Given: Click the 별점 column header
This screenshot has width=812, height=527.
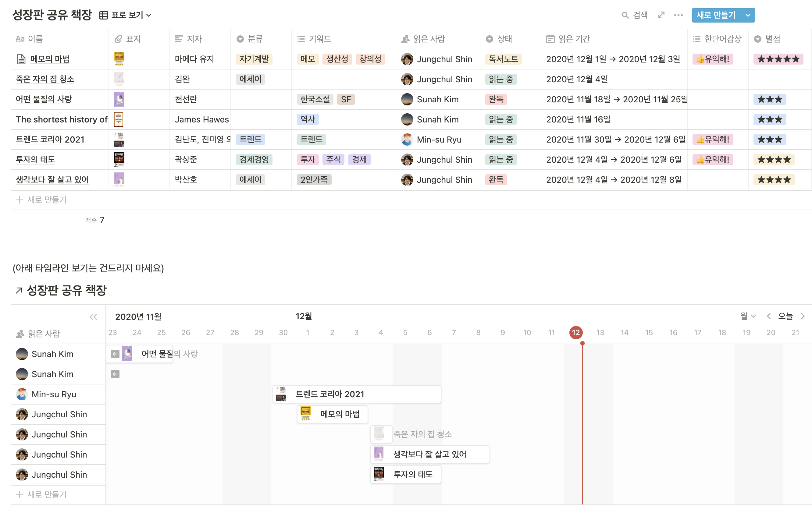Looking at the screenshot, I should point(772,39).
